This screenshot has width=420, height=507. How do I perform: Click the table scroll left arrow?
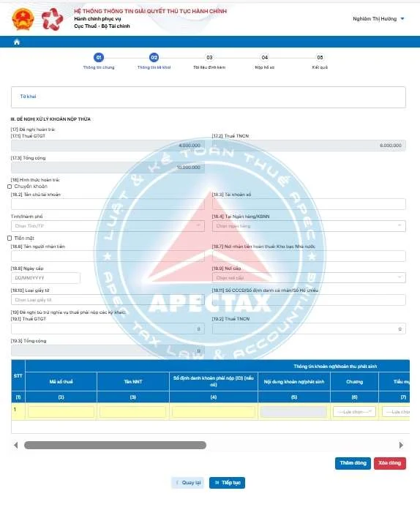(16, 446)
